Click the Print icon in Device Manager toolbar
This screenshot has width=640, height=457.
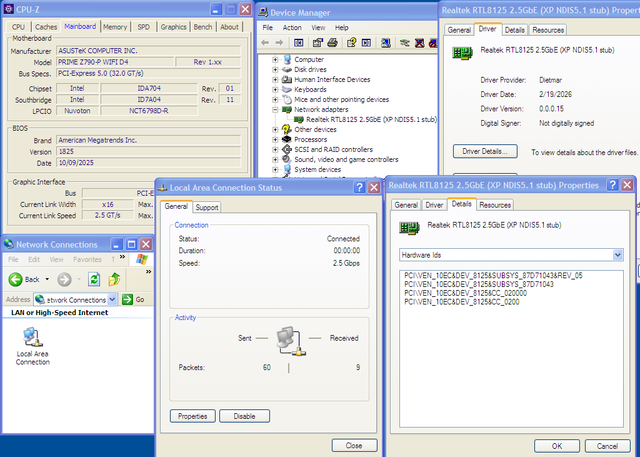coord(332,42)
